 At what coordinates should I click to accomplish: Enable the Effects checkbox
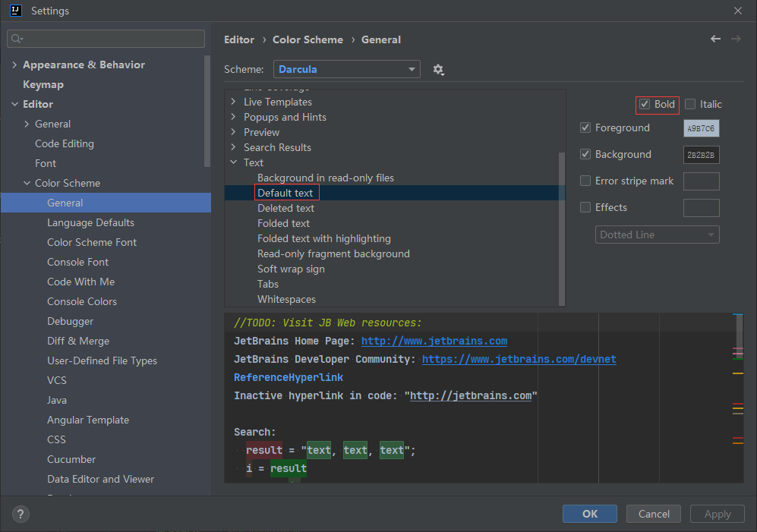(585, 207)
